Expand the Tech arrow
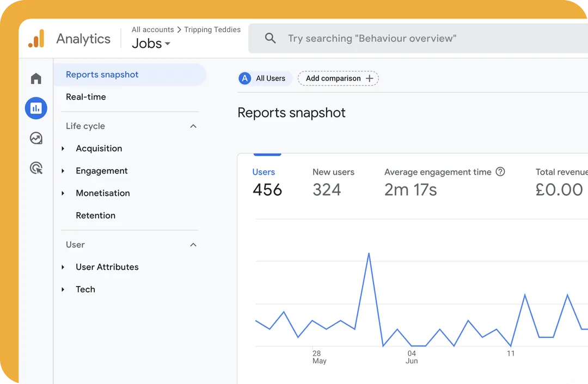This screenshot has width=588, height=384. [63, 289]
